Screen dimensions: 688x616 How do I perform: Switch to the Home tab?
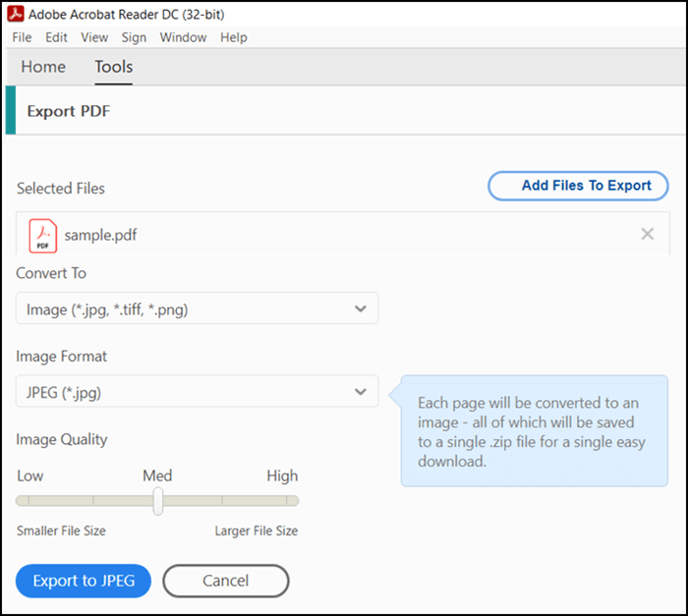click(x=43, y=67)
